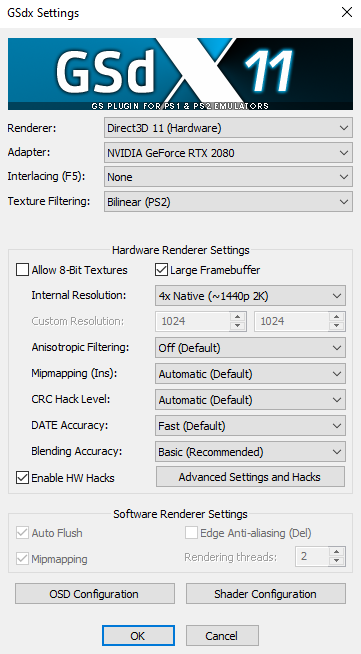This screenshot has width=361, height=654.
Task: Cancel the GSdx settings dialog
Action: point(222,636)
